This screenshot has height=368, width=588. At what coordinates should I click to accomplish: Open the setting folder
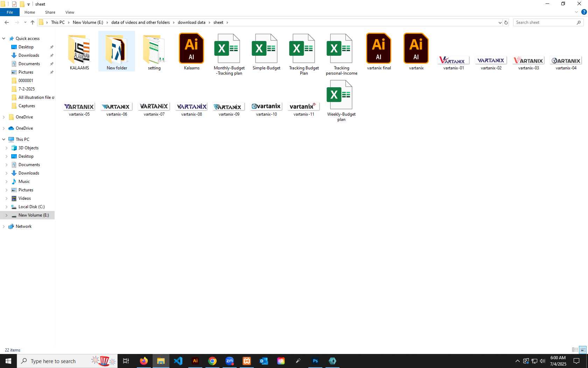point(154,52)
